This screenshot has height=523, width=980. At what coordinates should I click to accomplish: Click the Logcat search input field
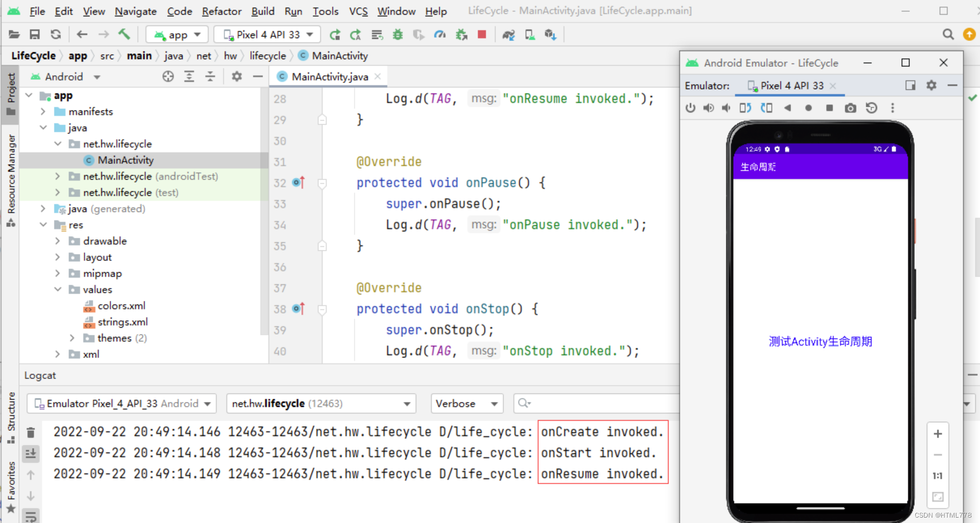point(596,403)
